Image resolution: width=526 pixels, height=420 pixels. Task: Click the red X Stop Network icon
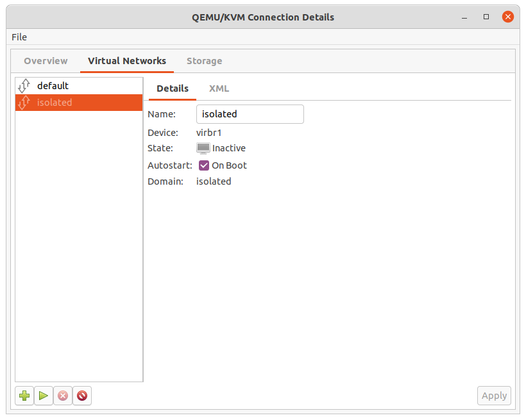[x=63, y=396]
